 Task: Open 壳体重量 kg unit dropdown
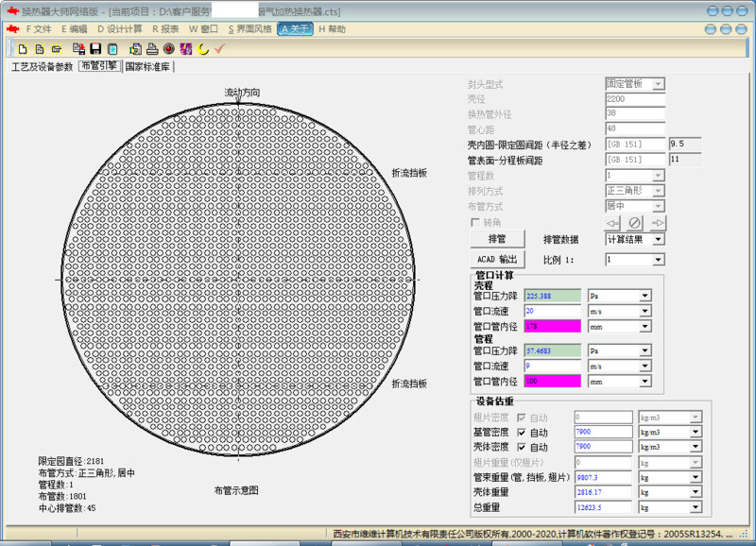point(696,492)
